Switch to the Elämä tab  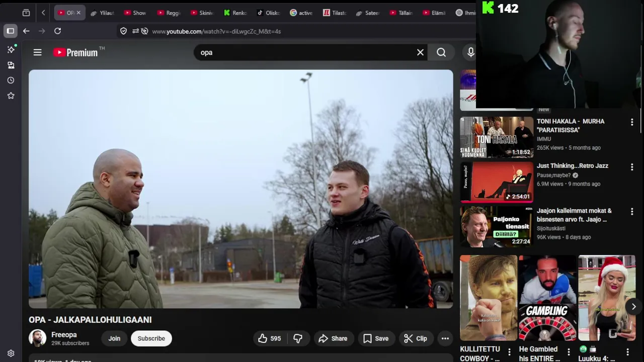[x=434, y=13]
